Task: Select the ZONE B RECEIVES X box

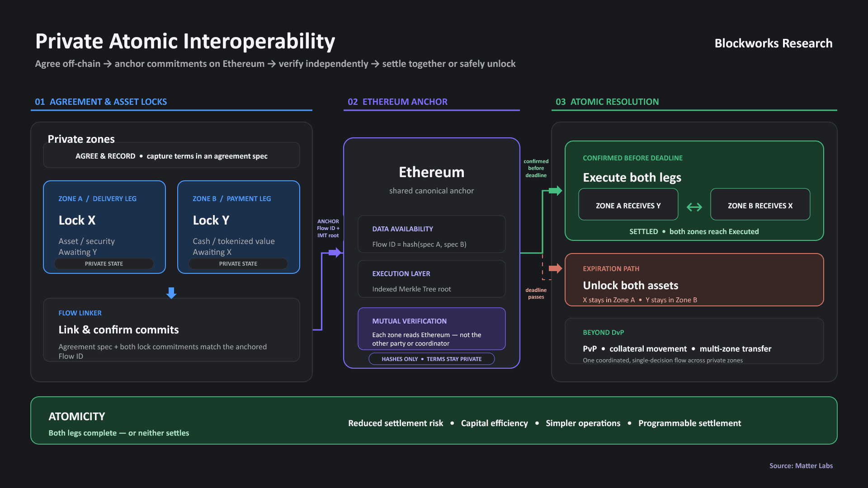Action: [760, 205]
